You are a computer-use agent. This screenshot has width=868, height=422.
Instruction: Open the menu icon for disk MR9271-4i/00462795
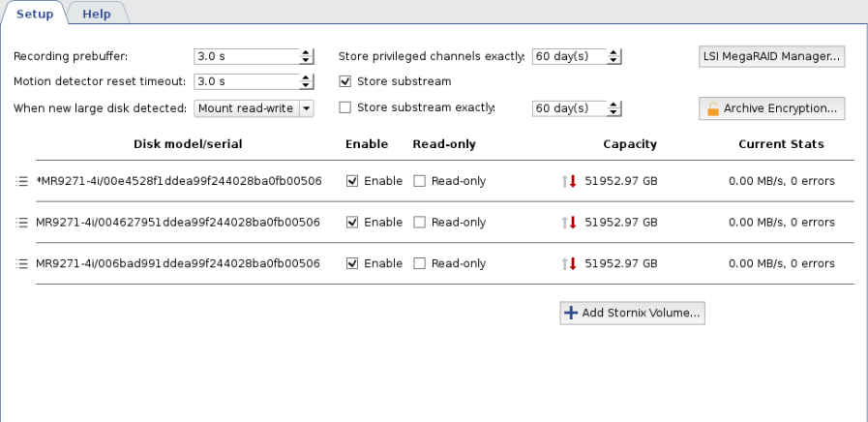[22, 223]
